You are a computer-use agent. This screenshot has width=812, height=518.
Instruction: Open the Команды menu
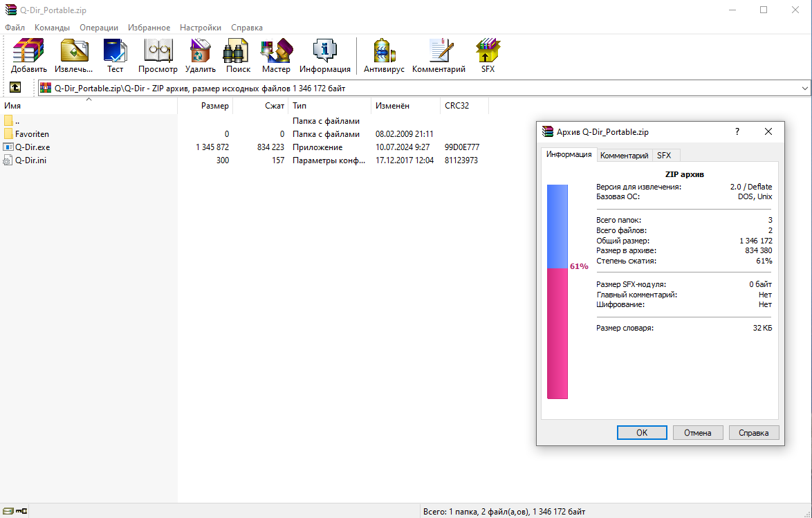pyautogui.click(x=52, y=28)
